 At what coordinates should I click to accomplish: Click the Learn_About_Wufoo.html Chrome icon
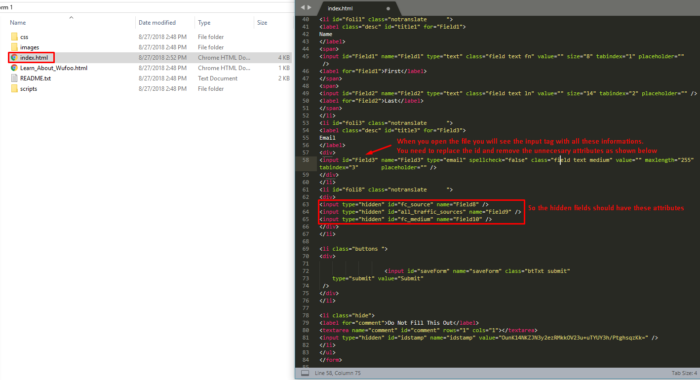click(14, 68)
